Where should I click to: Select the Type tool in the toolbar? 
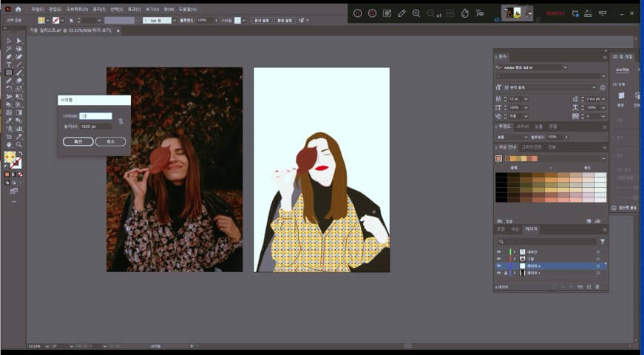click(x=9, y=64)
